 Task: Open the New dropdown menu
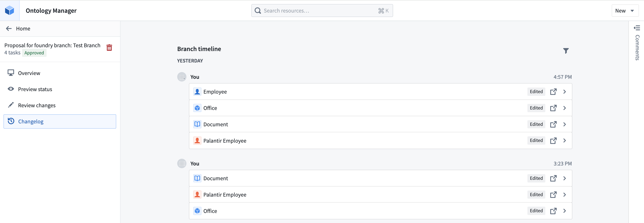625,11
